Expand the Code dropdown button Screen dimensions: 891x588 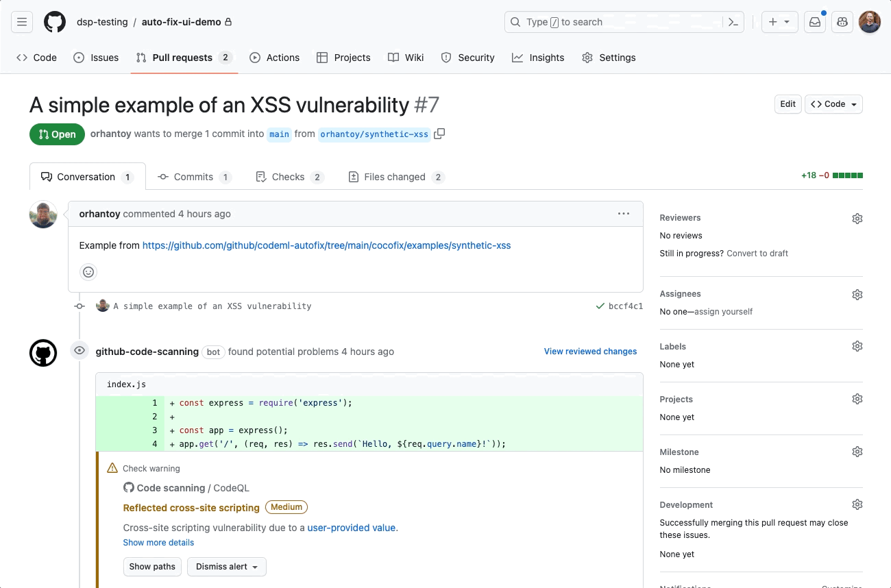pyautogui.click(x=833, y=104)
